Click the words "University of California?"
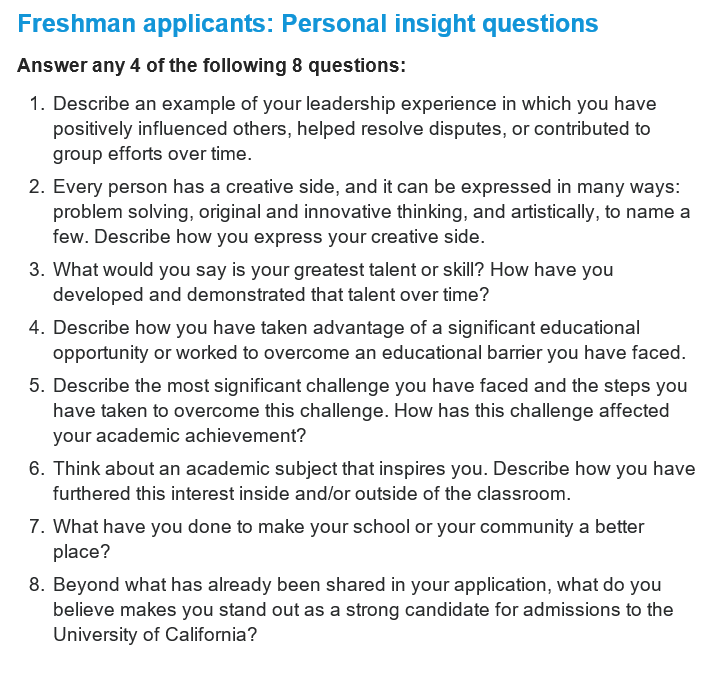Screen dimensions: 717x678 point(155,634)
